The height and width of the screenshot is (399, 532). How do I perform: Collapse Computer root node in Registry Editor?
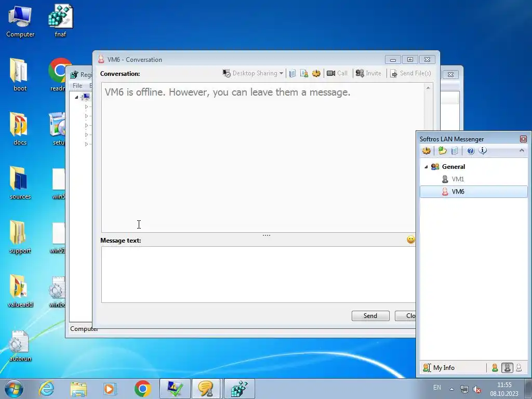click(77, 97)
